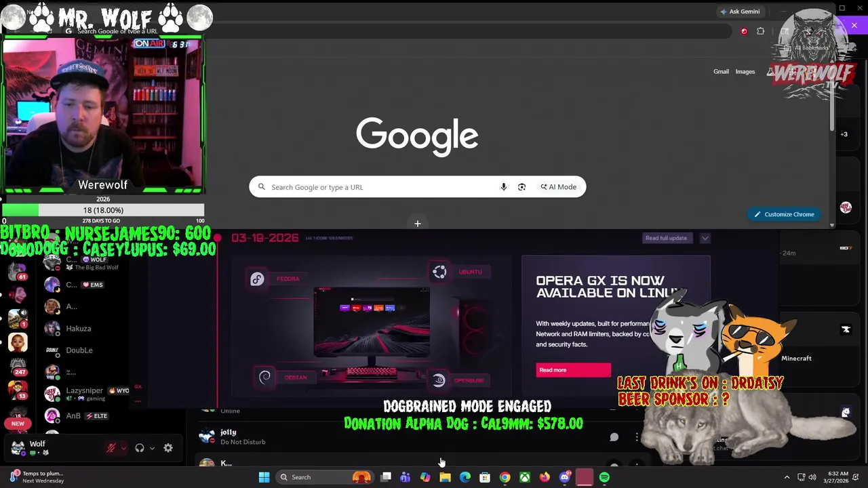Switch to Discord in taskbar

(565, 477)
